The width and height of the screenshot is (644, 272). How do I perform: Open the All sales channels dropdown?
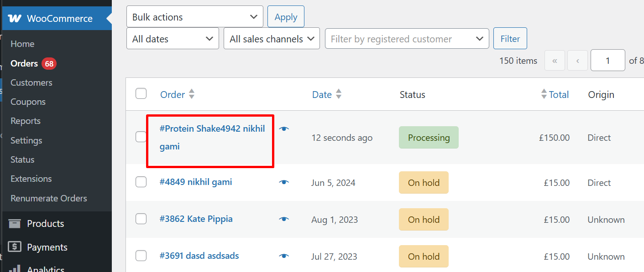click(272, 39)
